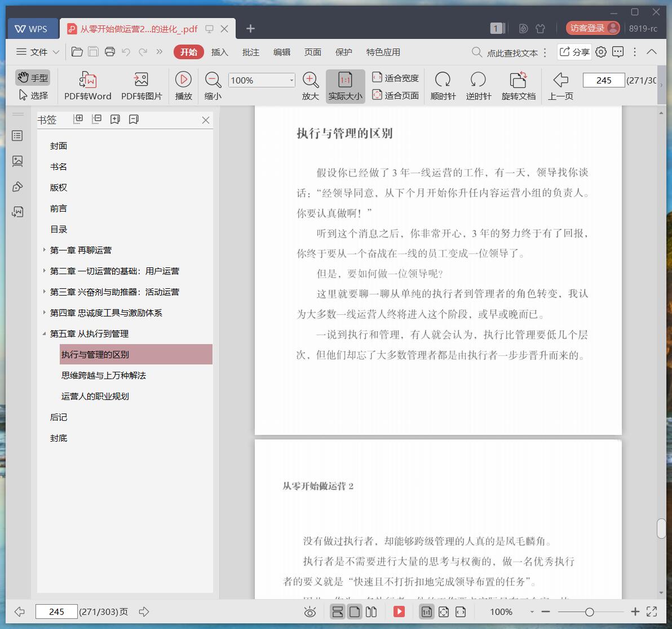The width and height of the screenshot is (672, 629).
Task: Launch PDF转图片 conversion
Action: click(142, 86)
